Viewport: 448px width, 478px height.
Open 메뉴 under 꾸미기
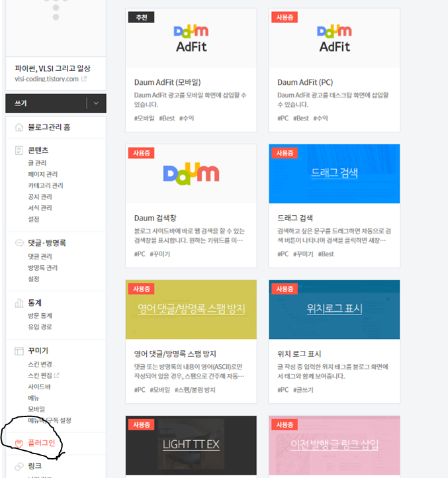click(x=34, y=398)
